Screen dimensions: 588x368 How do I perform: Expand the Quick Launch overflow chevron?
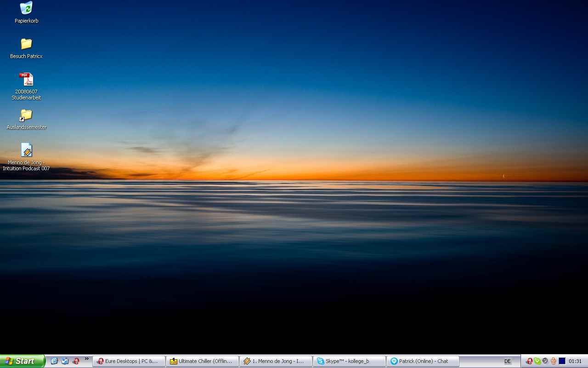pos(86,359)
